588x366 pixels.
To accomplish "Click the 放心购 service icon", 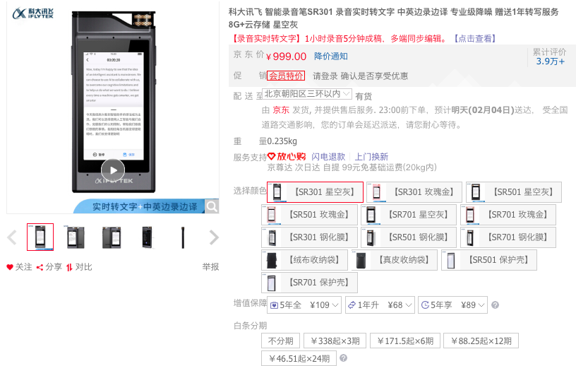I will point(287,157).
